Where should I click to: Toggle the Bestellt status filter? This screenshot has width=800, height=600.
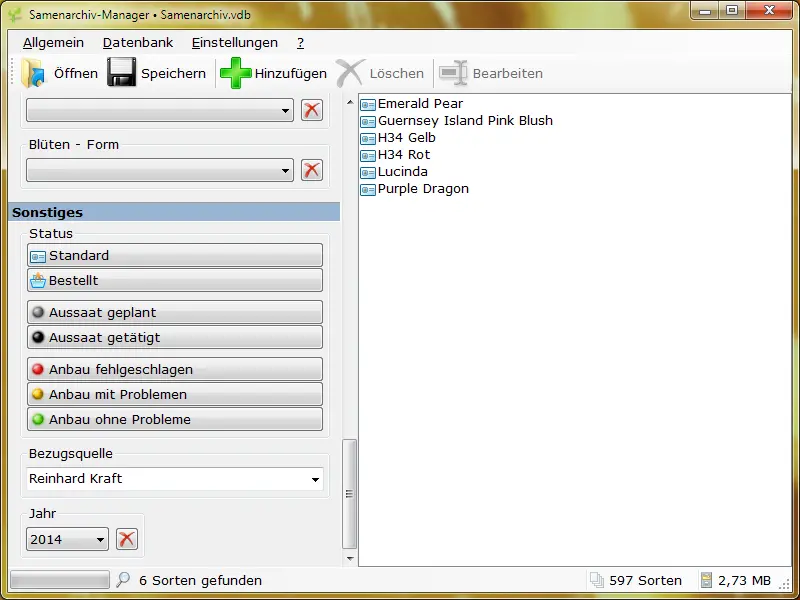tap(175, 281)
